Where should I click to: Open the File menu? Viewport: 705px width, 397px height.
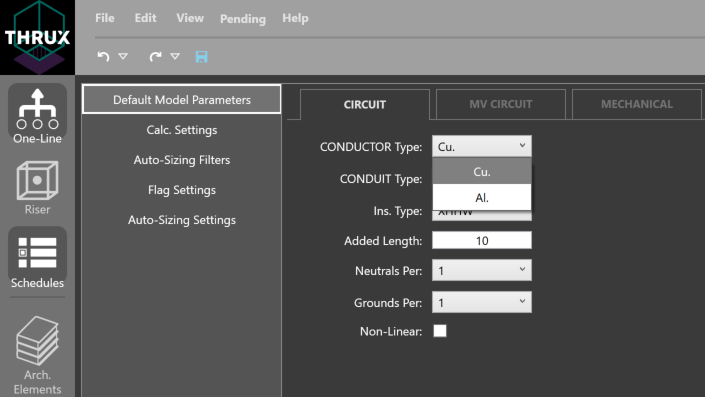(x=105, y=18)
